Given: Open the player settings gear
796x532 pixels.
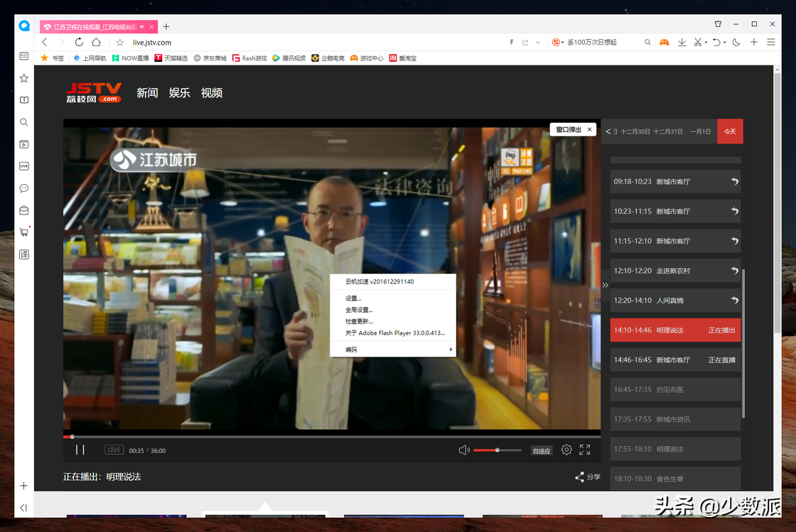Looking at the screenshot, I should pos(566,450).
